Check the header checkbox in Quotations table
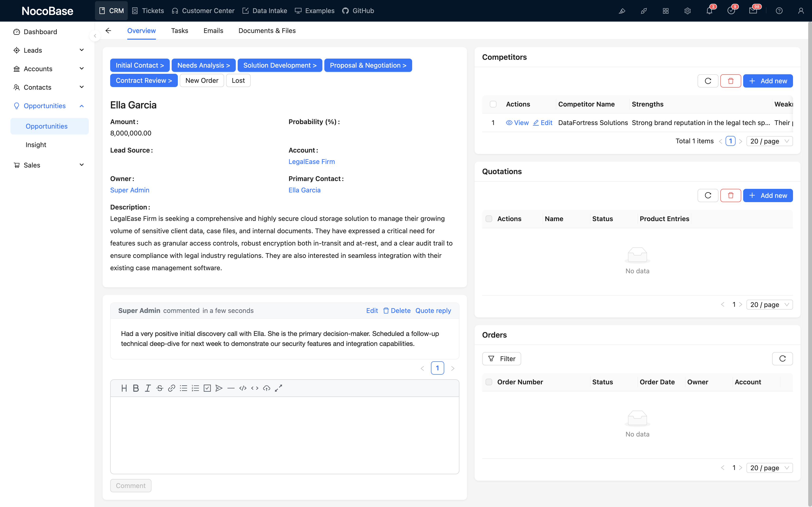The height and width of the screenshot is (507, 812). tap(489, 219)
